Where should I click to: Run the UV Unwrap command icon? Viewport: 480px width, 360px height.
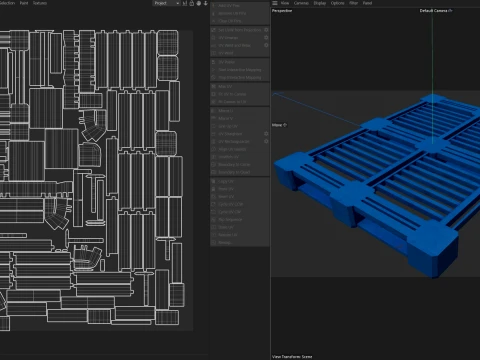click(x=214, y=38)
